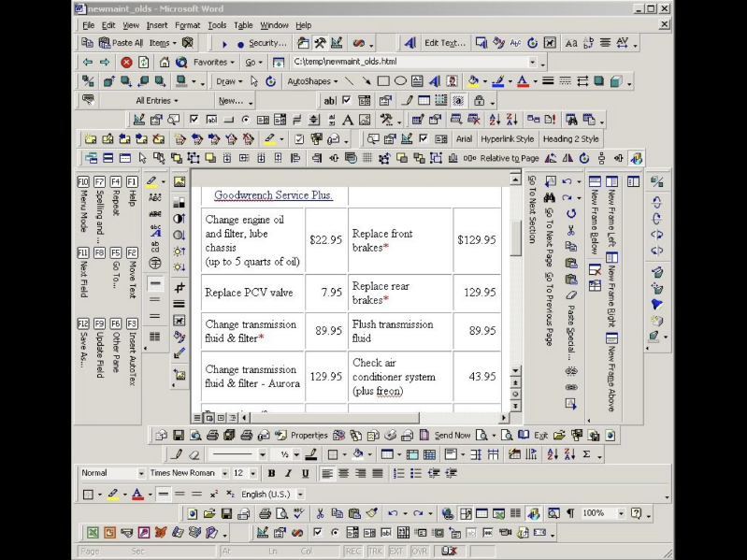Click the Crop tool on vertical Picture toolbar

(180, 288)
